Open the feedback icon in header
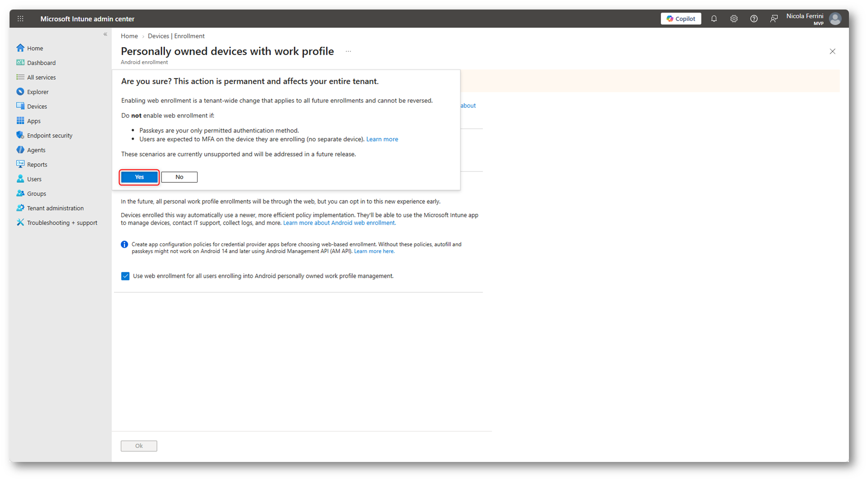Viewport: 868px width, 481px height. coord(774,19)
